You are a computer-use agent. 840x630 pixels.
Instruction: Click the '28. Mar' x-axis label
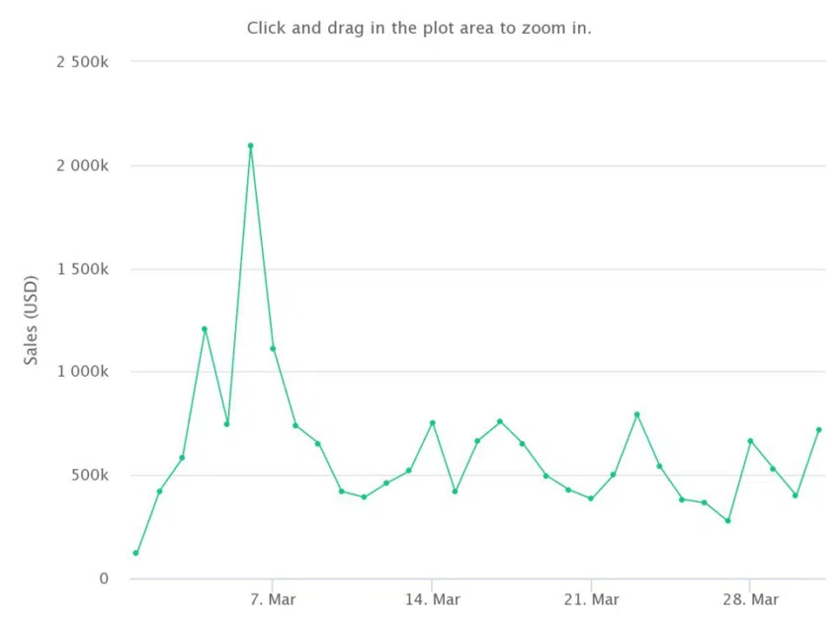[750, 599]
